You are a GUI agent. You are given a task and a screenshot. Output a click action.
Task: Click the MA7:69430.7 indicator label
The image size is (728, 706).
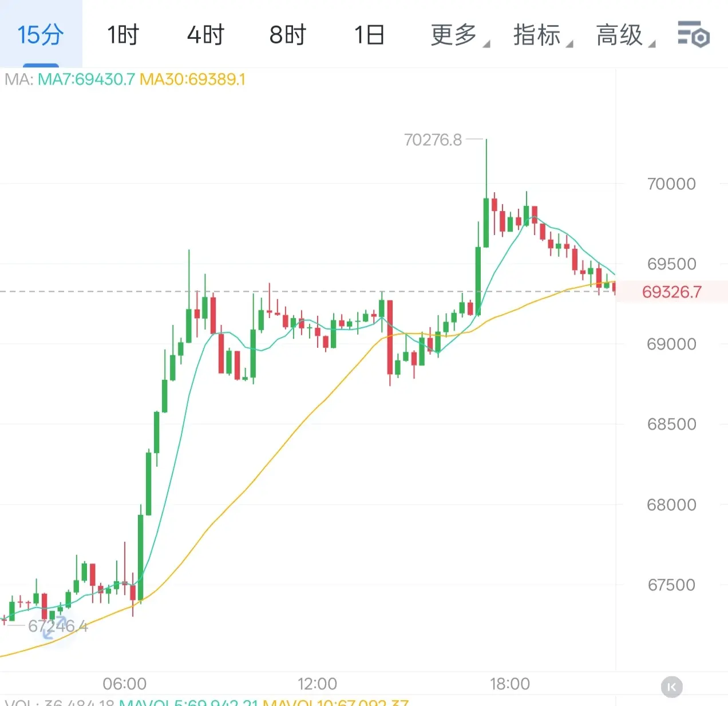[x=86, y=79]
